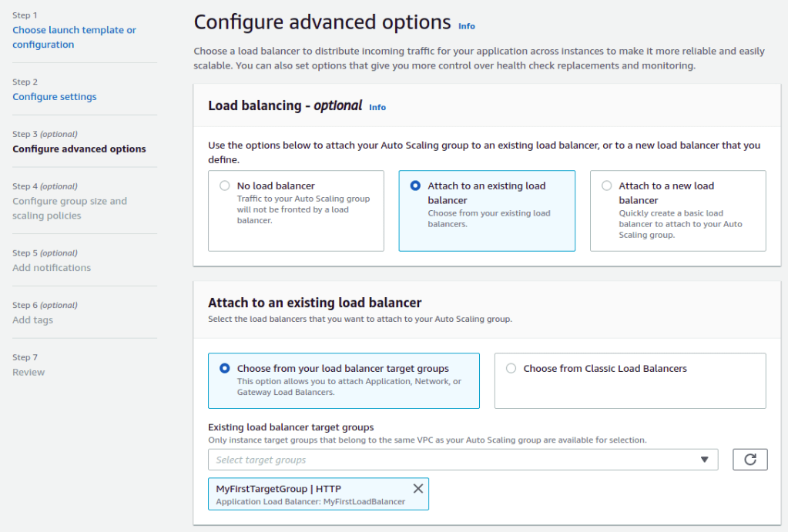Select Choose from Classic Load Balancers

[511, 369]
